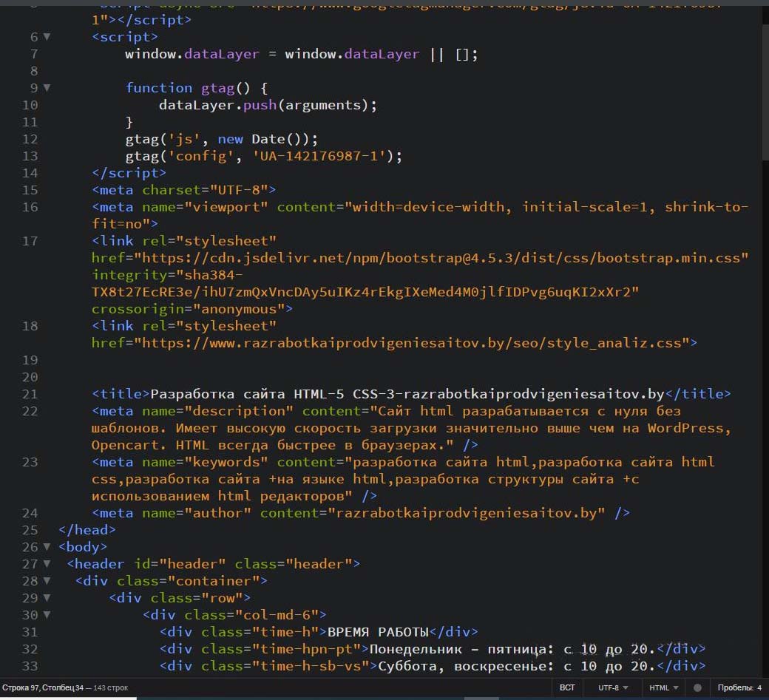Collapse the col-md-6 div at line 30

tap(47, 615)
